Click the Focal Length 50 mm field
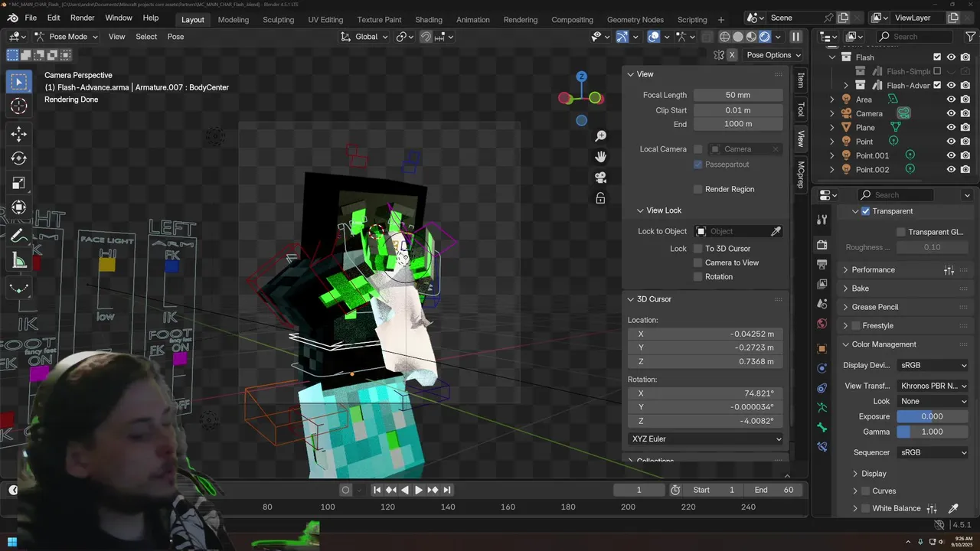Viewport: 980px width, 551px height. click(x=738, y=95)
